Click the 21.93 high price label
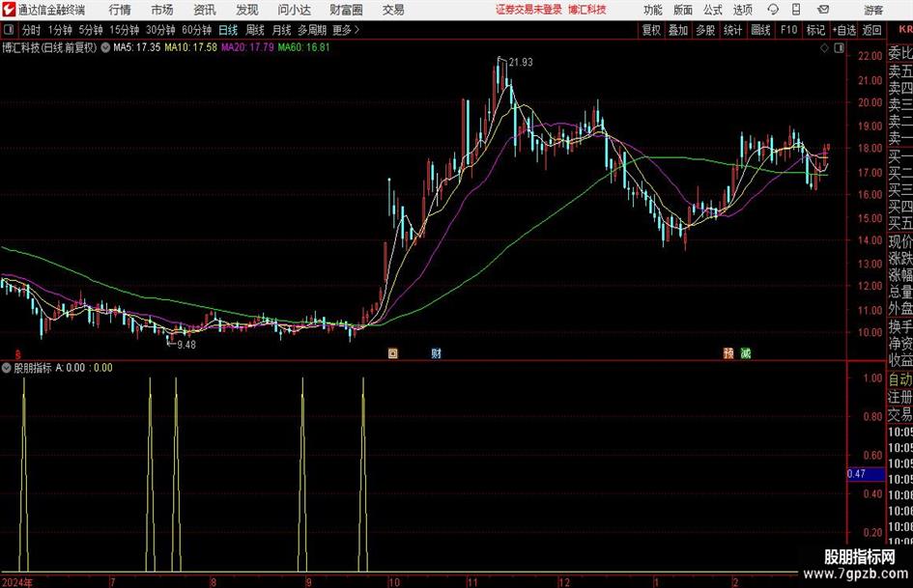Viewport: 913px width, 588px height. 520,62
